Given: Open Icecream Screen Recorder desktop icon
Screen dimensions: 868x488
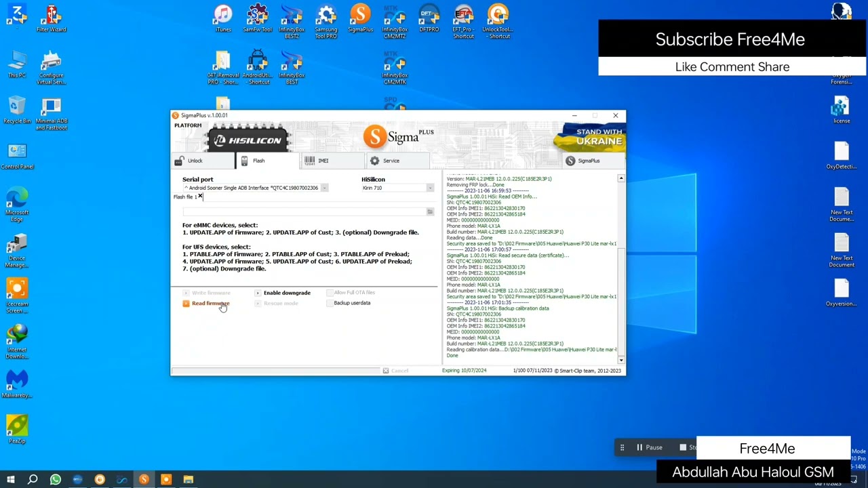Looking at the screenshot, I should 17,296.
